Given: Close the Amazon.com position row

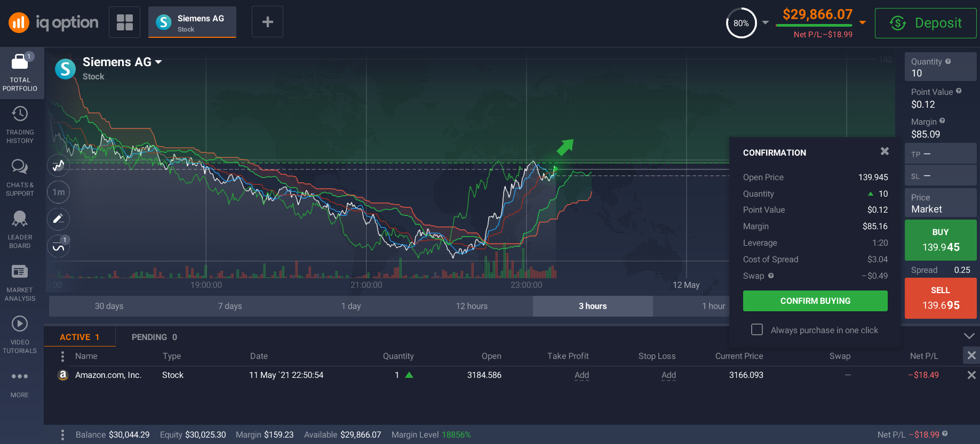Looking at the screenshot, I should 971,375.
